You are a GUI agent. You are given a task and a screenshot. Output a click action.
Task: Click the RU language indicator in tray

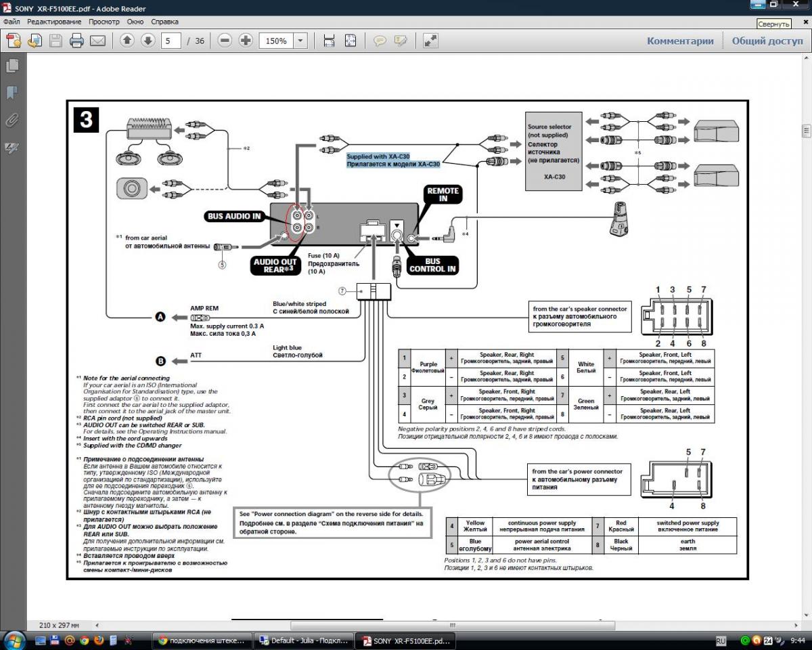(721, 641)
